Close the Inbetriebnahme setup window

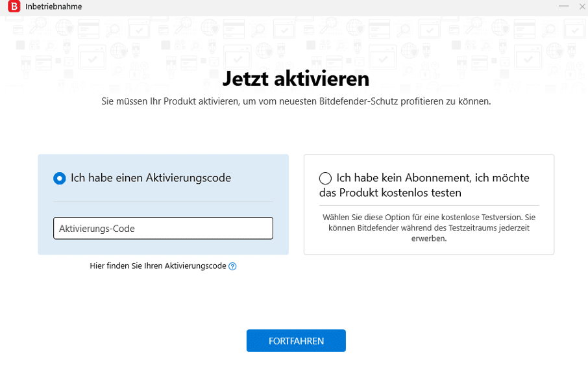click(582, 6)
